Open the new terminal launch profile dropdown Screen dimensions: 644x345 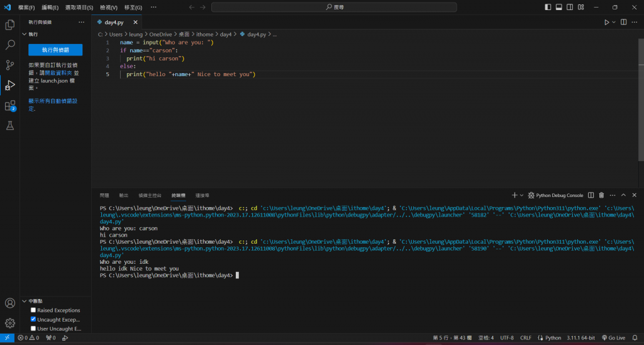pos(521,195)
